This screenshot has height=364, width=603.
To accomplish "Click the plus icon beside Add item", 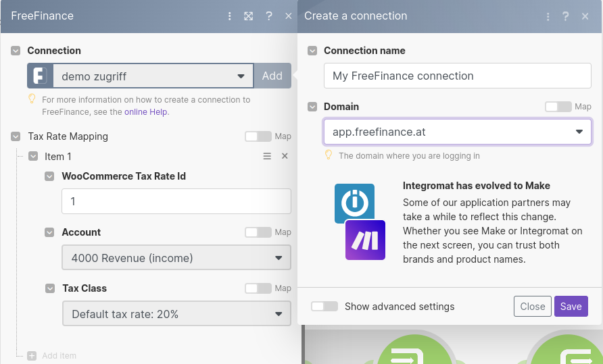I will [31, 355].
